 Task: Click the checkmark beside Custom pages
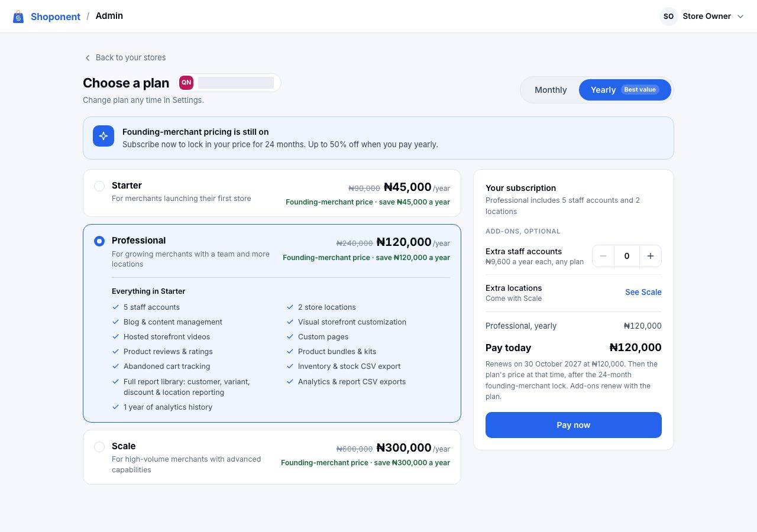tap(290, 337)
